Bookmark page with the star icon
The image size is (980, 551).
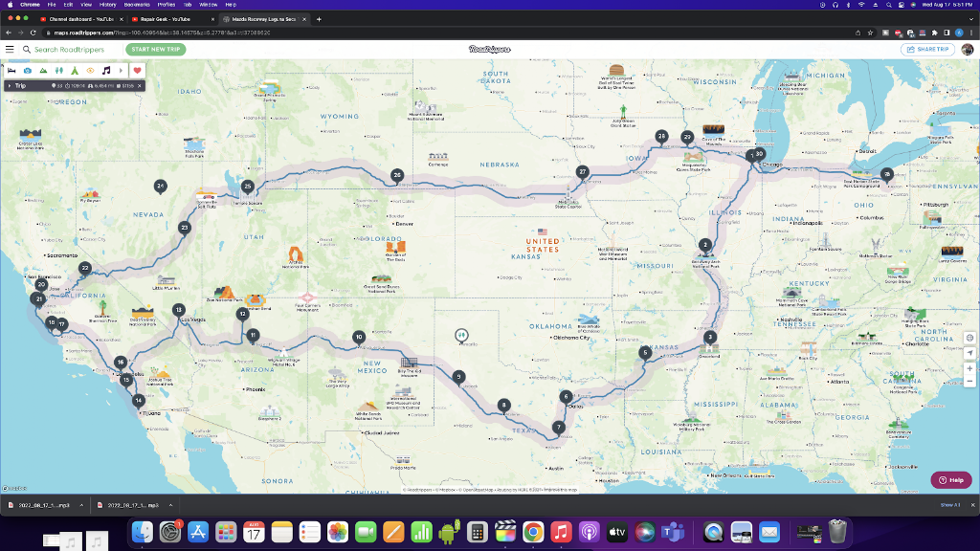[x=869, y=33]
